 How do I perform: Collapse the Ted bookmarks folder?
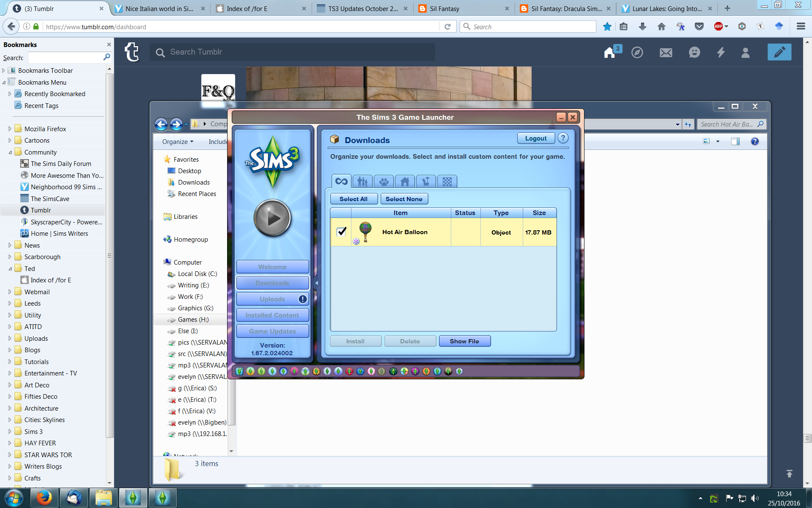pos(10,268)
